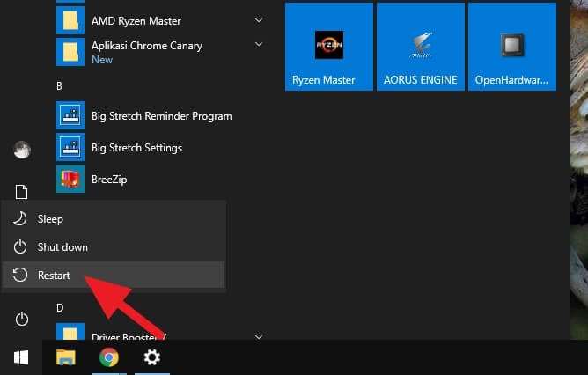Open the OpenHardware monitor tile
Screen dimensions: 588x375
pyautogui.click(x=512, y=47)
